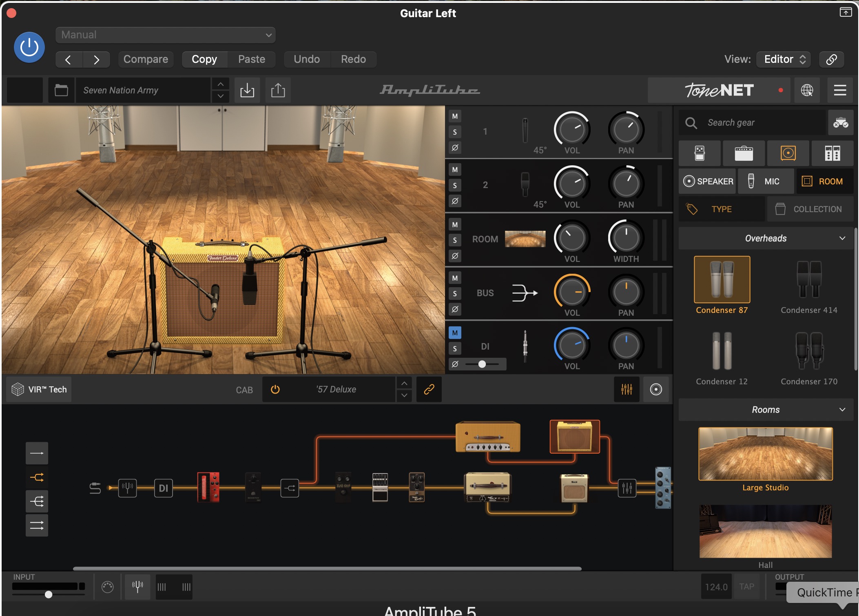Viewport: 859px width, 616px height.
Task: Solo the BUS channel
Action: pos(455,294)
